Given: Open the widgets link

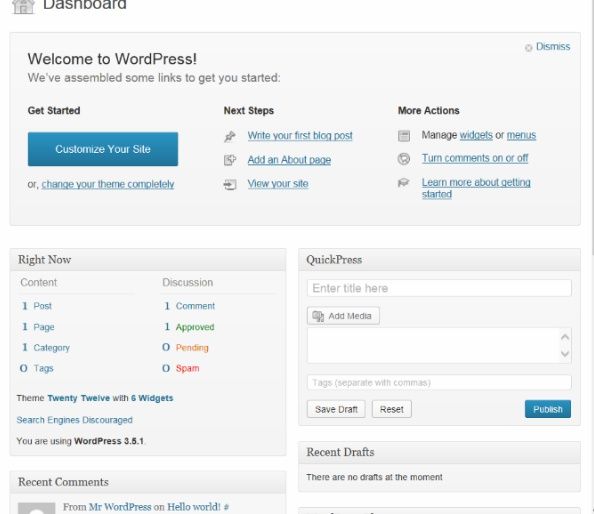Looking at the screenshot, I should pos(476,135).
